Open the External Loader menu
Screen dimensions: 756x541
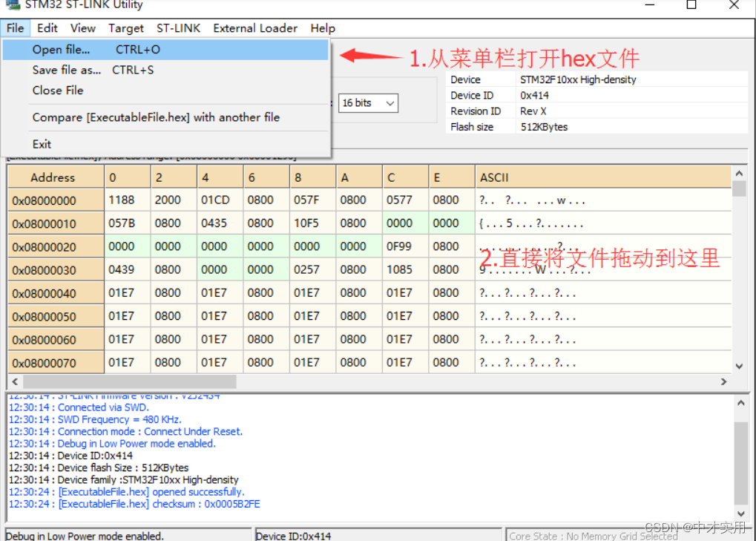tap(255, 28)
